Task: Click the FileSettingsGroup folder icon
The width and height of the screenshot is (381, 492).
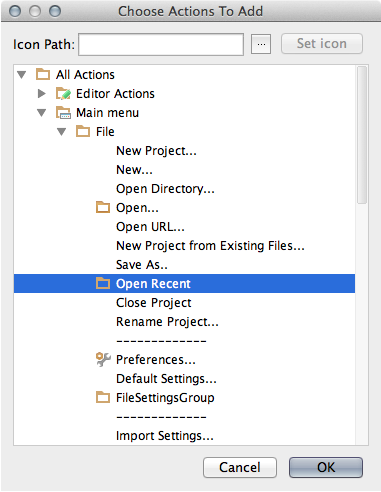Action: [x=103, y=397]
